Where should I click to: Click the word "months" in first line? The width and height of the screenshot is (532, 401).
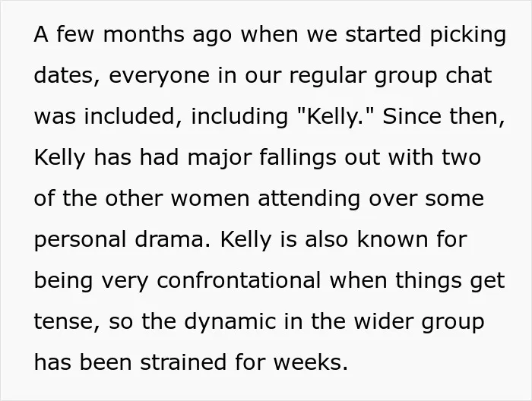[144, 34]
